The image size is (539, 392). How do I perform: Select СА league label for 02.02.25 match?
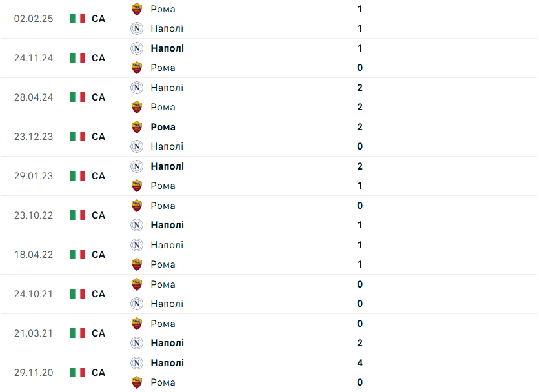98,19
